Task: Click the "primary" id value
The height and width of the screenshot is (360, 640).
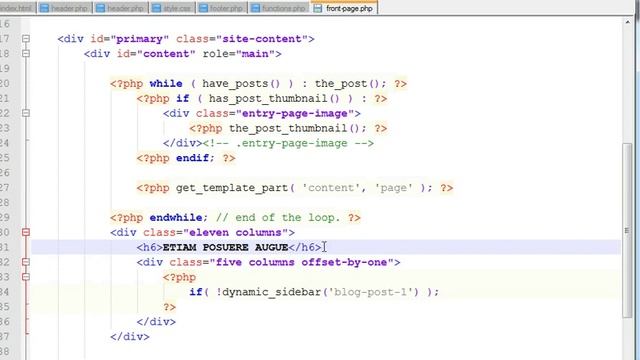Action: tap(140, 39)
